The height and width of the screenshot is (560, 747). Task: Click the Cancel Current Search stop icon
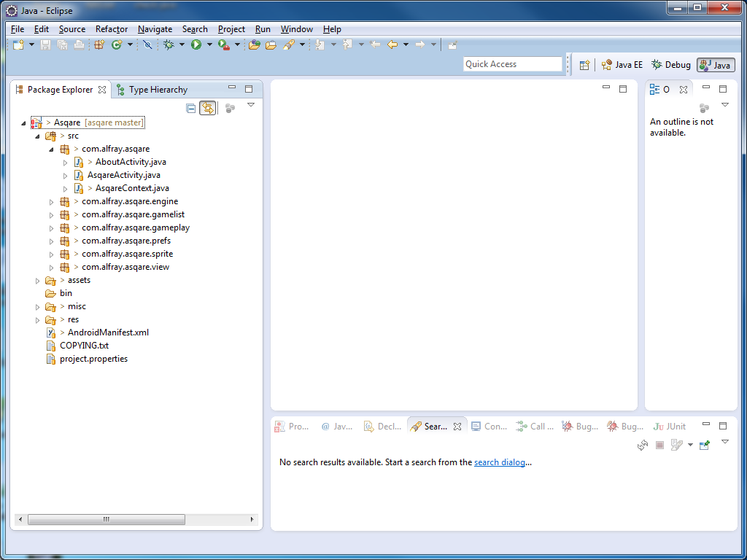[659, 446]
